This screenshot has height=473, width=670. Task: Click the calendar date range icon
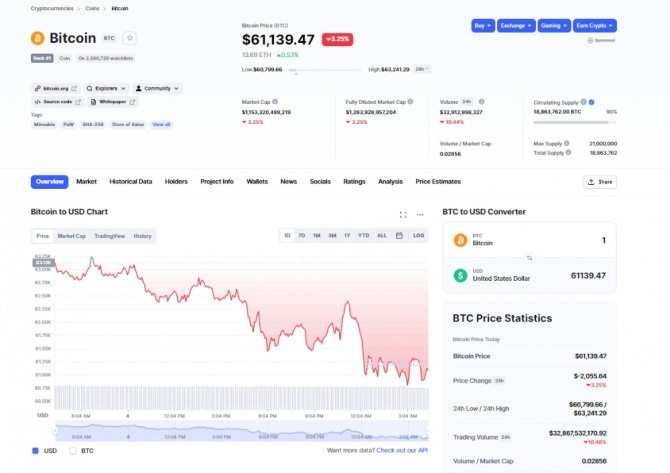tap(399, 235)
